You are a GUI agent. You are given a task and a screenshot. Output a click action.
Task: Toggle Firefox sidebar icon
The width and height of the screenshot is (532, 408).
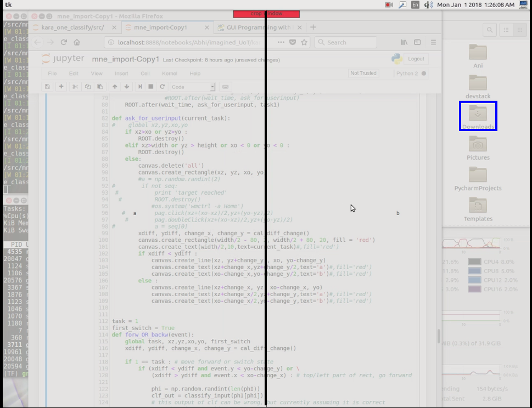(x=417, y=42)
